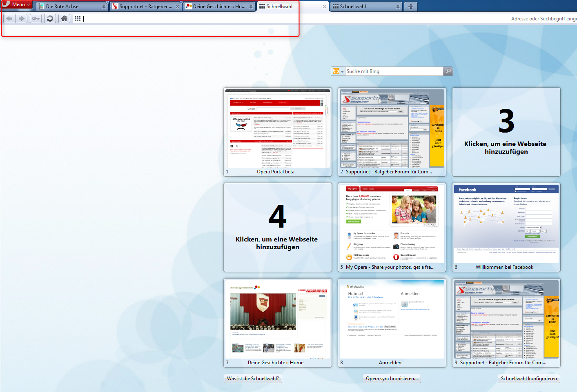This screenshot has height=392, width=577.
Task: Open Speed Dial 8 Anmelden thumbnail
Action: 392,323
